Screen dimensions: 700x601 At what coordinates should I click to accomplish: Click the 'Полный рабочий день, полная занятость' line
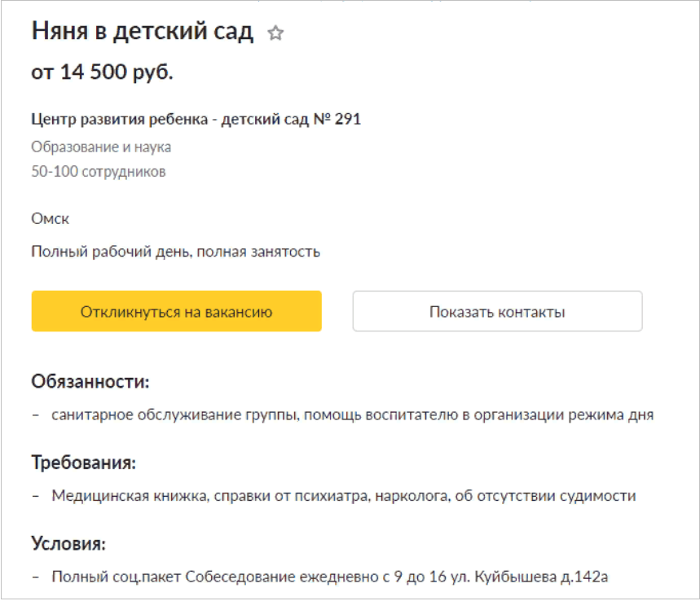(177, 252)
